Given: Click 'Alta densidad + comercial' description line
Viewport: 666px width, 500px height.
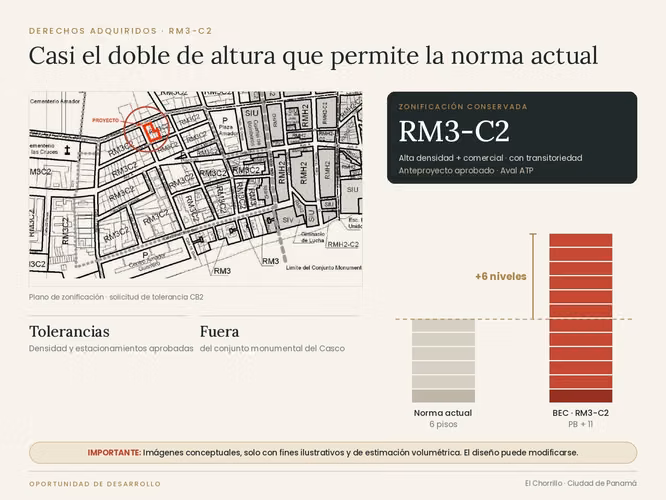Looking at the screenshot, I should (x=490, y=158).
